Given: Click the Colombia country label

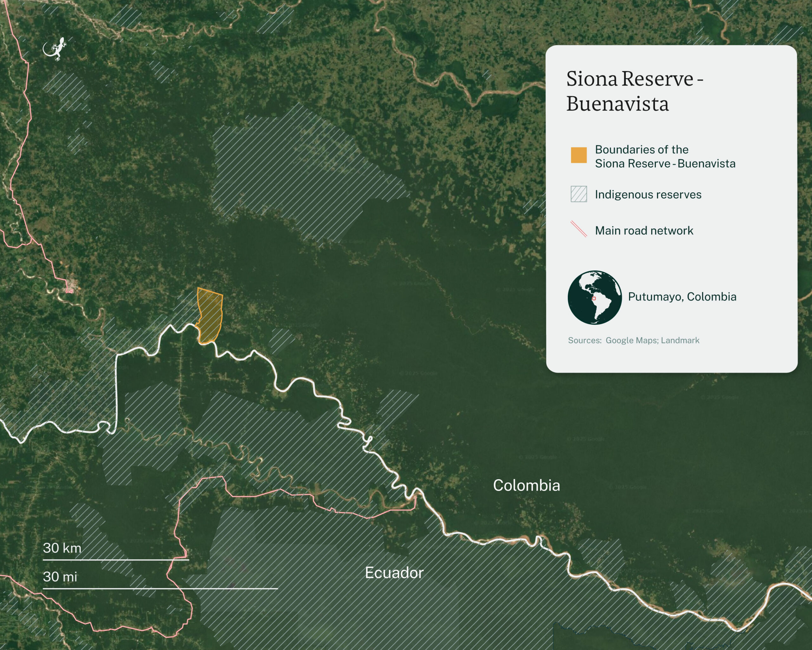Looking at the screenshot, I should [x=526, y=485].
